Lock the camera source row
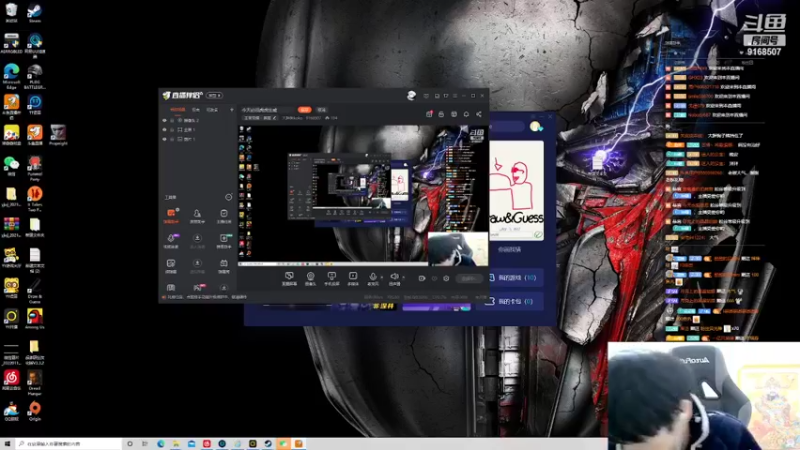 172,120
